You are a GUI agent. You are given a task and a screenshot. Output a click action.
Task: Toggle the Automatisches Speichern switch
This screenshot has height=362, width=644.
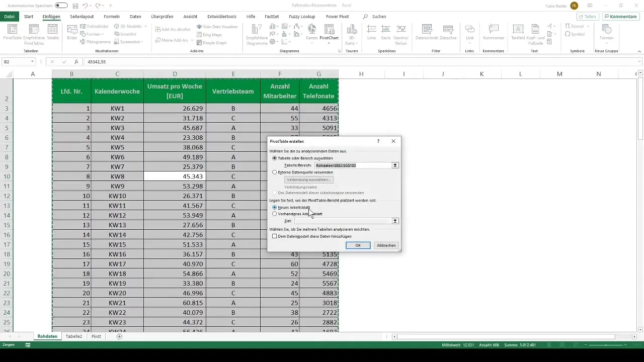point(61,6)
